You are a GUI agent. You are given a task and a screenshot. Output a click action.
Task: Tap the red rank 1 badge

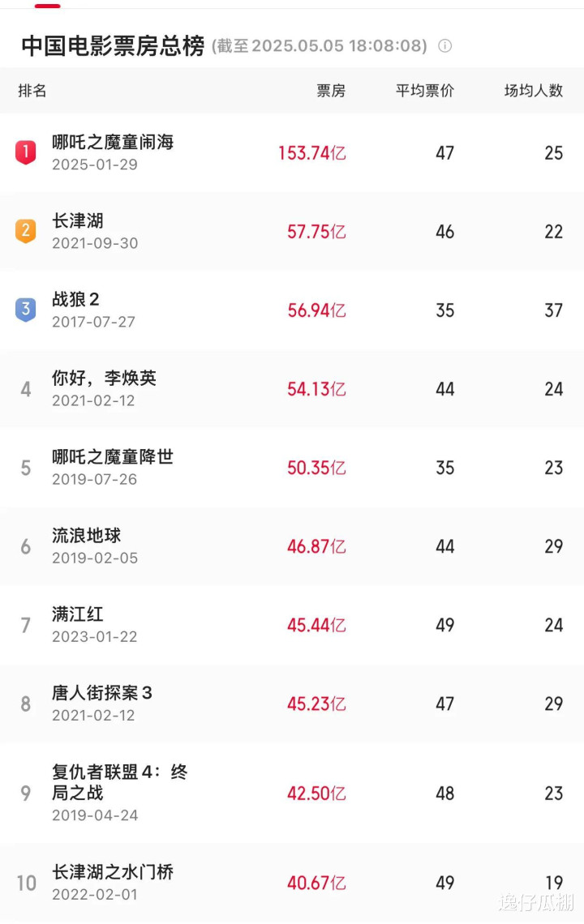click(25, 152)
